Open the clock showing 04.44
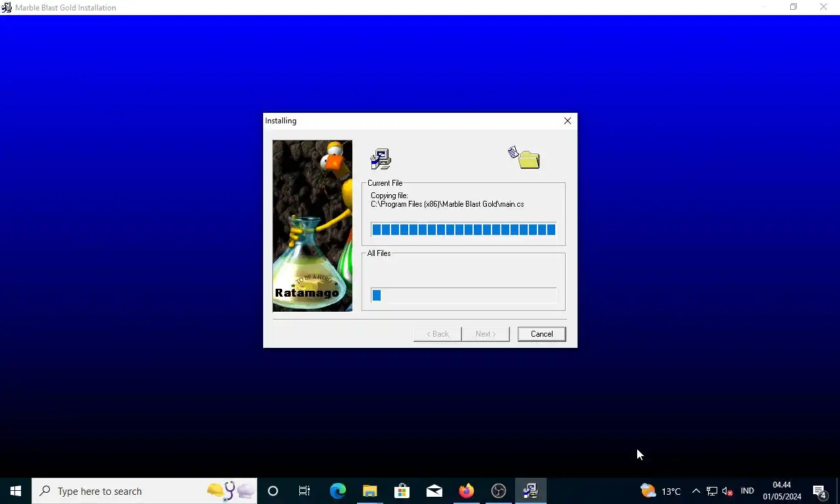 pos(782,491)
